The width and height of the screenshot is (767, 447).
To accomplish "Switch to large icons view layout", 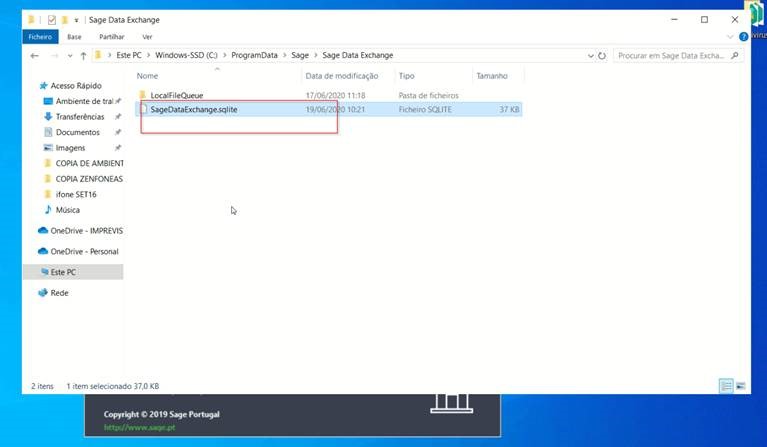I will [x=740, y=386].
